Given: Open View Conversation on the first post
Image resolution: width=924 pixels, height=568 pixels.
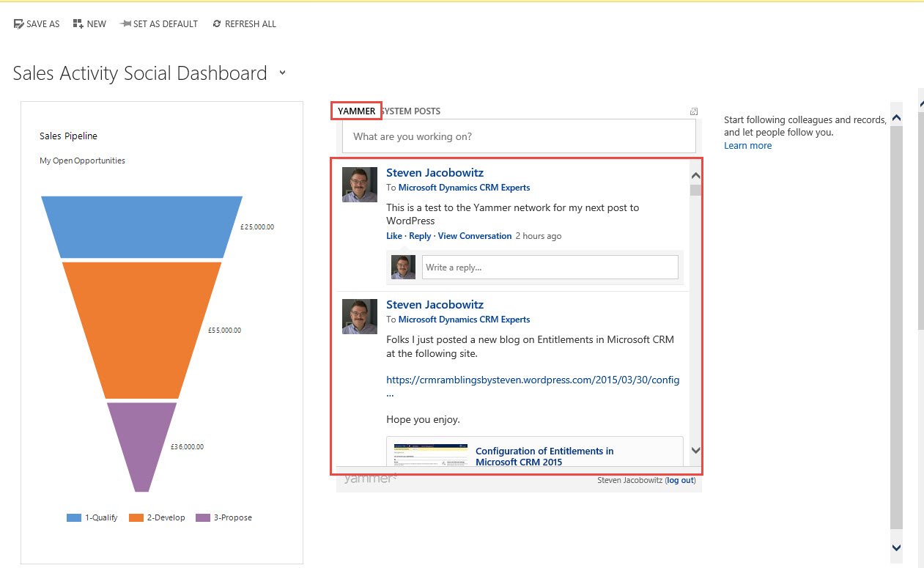Looking at the screenshot, I should (474, 236).
